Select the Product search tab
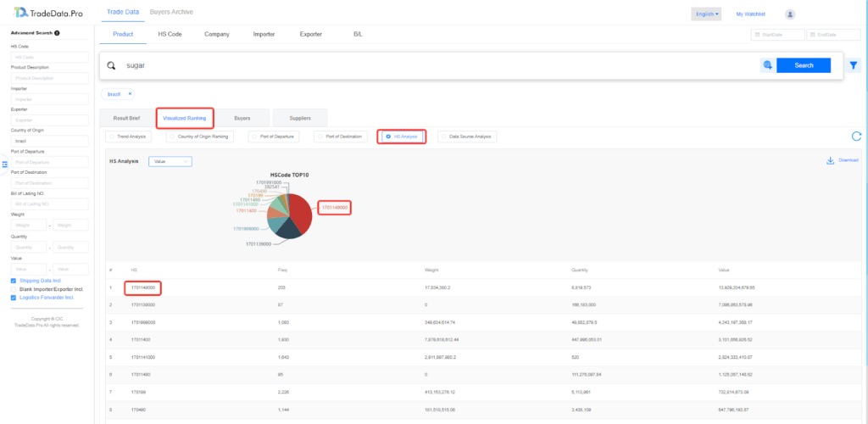 (123, 34)
